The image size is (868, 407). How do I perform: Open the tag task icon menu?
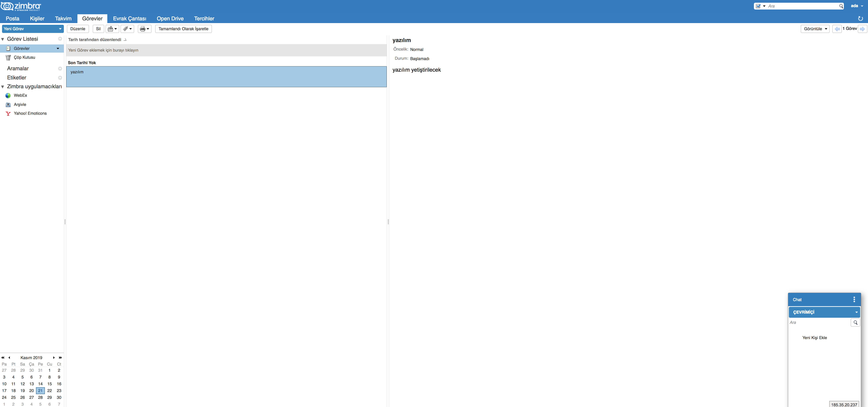pos(127,29)
